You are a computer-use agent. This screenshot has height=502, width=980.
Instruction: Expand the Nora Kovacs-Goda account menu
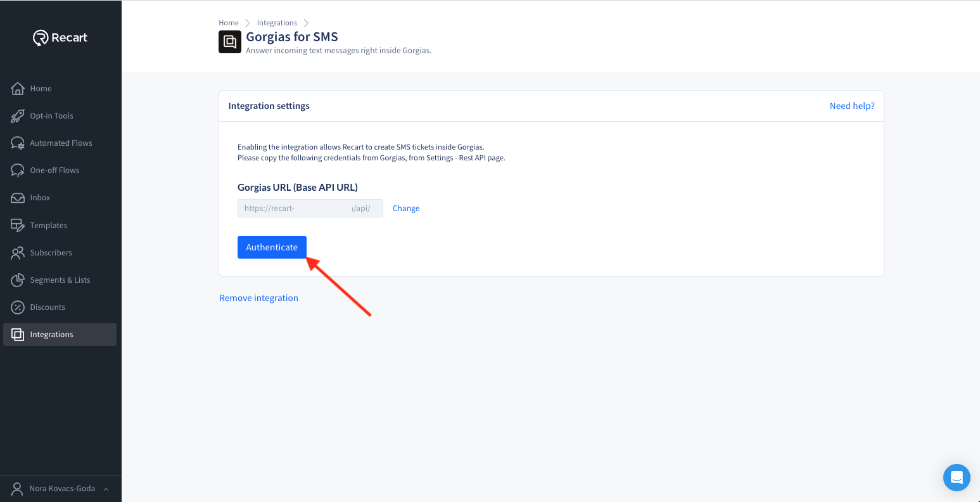click(61, 489)
